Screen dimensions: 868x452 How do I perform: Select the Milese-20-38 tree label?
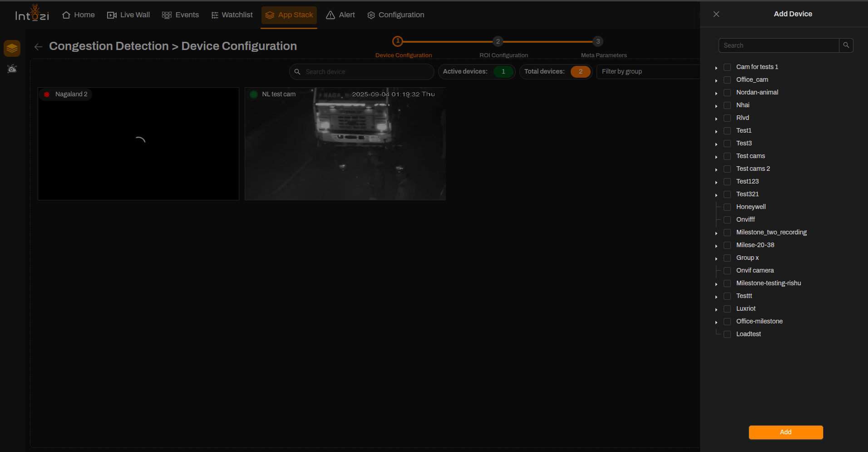point(755,245)
